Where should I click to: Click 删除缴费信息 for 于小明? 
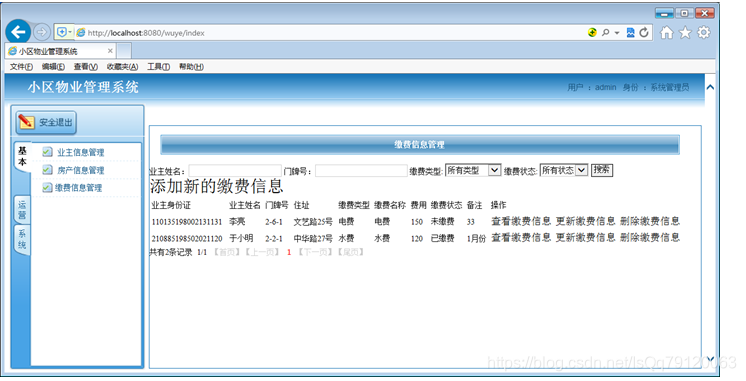(650, 237)
